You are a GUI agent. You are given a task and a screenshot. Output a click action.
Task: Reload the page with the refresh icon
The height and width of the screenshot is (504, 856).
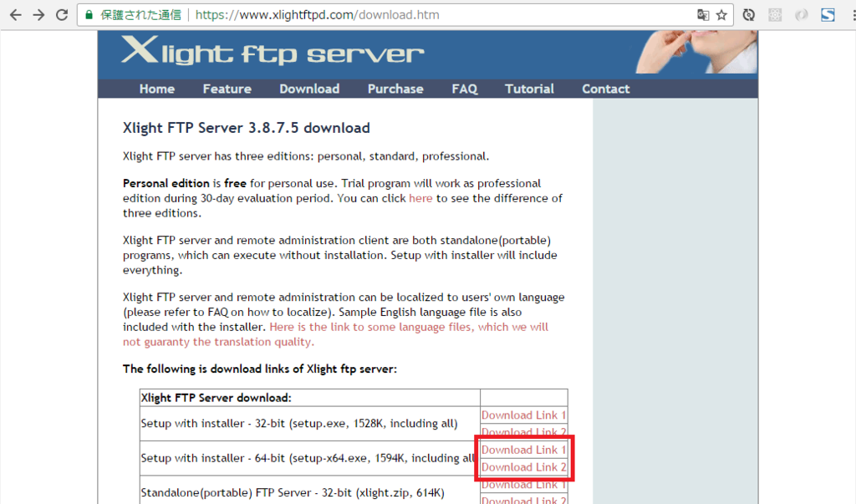tap(62, 15)
